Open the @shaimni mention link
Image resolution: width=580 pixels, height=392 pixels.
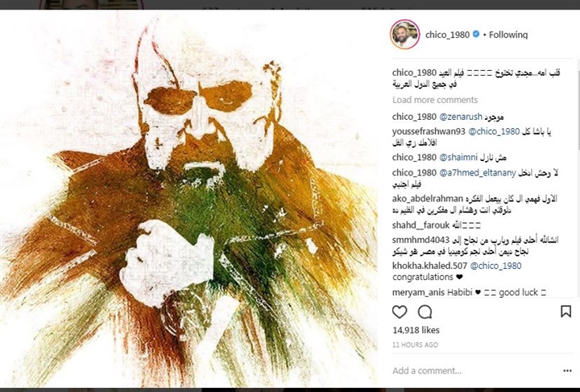point(458,158)
